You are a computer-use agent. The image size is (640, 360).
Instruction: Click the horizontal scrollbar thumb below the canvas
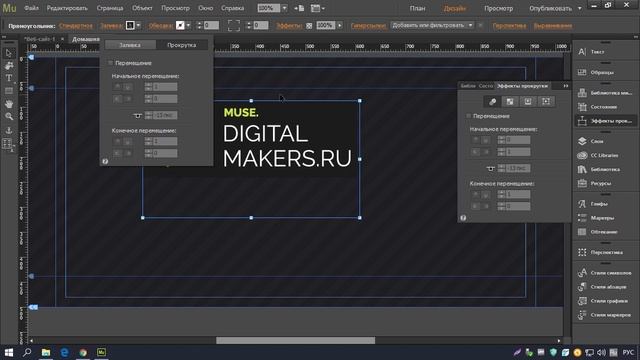click(295, 340)
